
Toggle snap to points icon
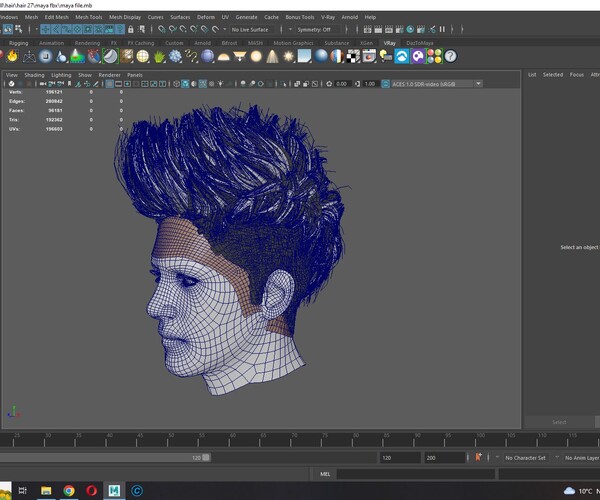point(183,29)
